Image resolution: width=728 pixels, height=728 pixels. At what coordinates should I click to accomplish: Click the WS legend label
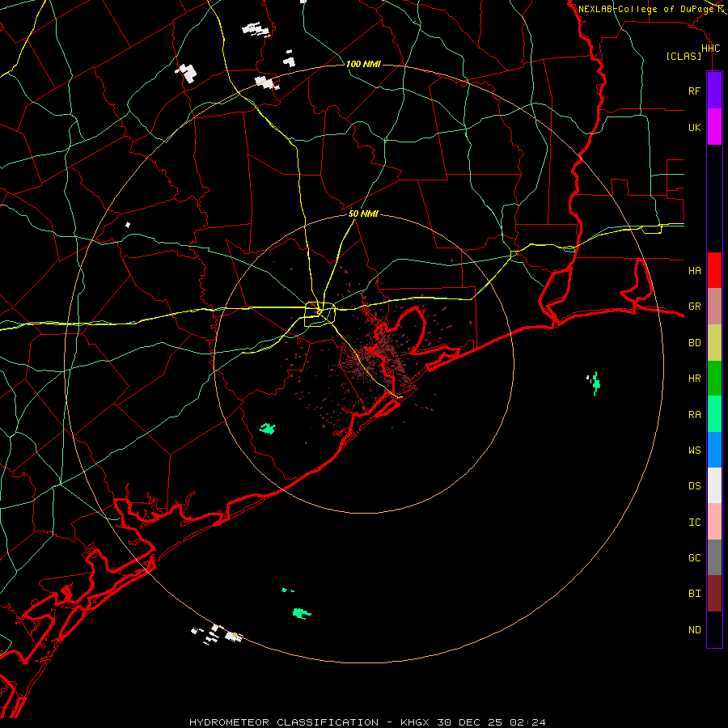coord(694,451)
